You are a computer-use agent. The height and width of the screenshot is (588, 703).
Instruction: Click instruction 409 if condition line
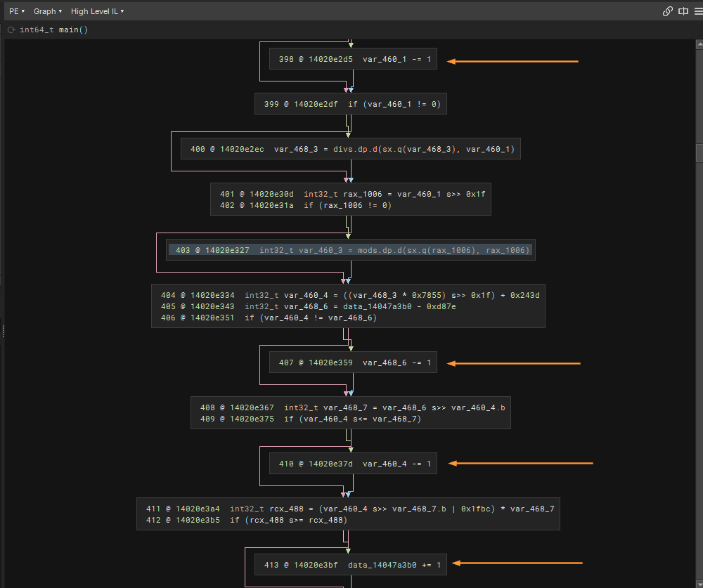(350, 419)
